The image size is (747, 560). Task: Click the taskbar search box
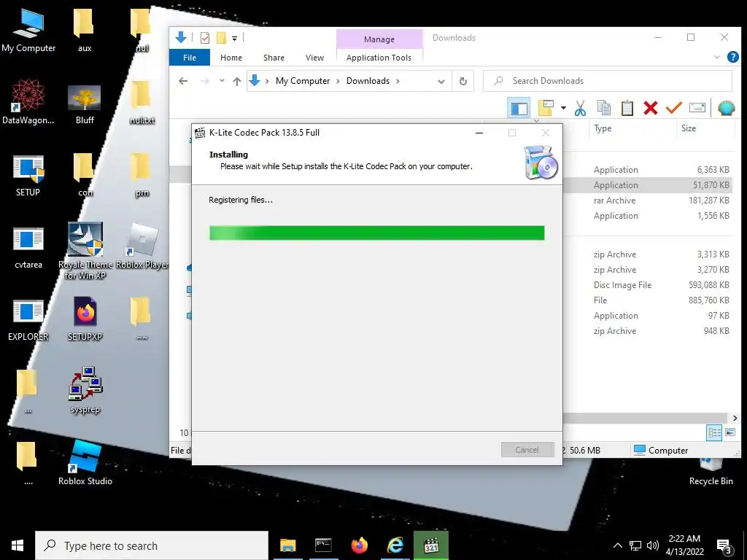pyautogui.click(x=152, y=545)
